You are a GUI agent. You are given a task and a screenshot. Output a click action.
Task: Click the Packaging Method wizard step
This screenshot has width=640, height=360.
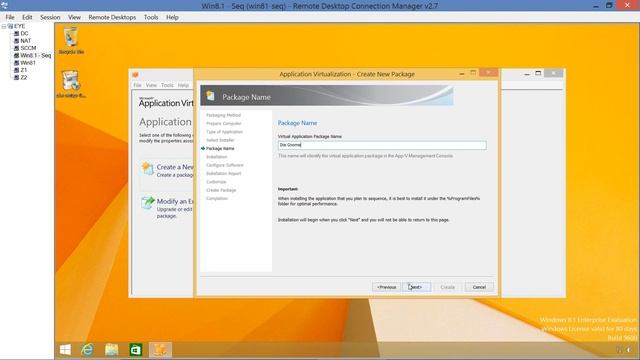coord(223,115)
